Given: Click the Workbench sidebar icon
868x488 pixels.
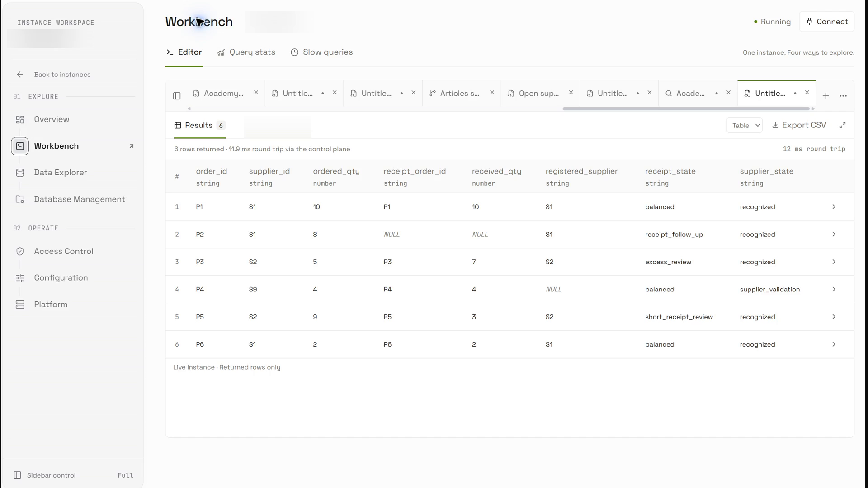Looking at the screenshot, I should (x=20, y=146).
